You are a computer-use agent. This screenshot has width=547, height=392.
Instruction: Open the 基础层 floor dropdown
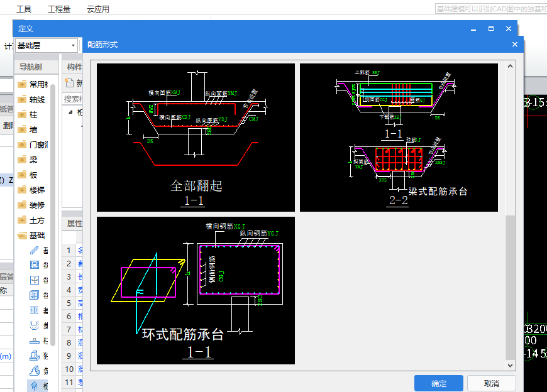[x=46, y=46]
